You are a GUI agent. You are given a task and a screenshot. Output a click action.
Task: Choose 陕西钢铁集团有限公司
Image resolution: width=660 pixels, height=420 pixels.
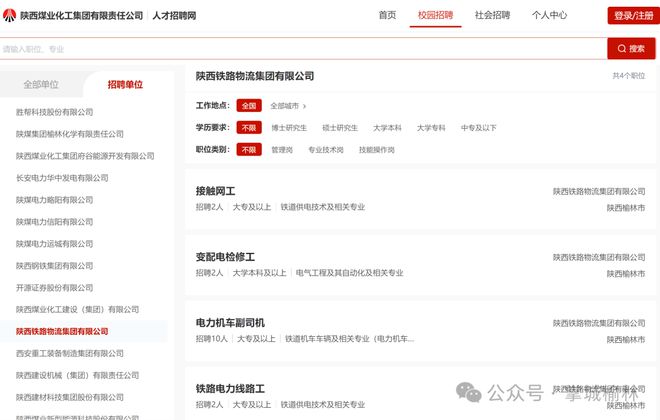54,266
